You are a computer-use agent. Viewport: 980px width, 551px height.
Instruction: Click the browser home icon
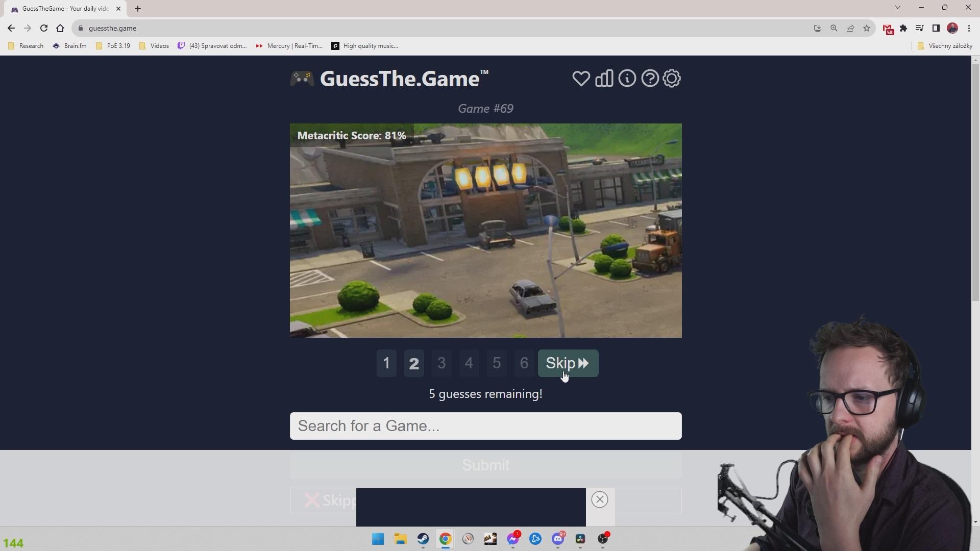coord(60,28)
